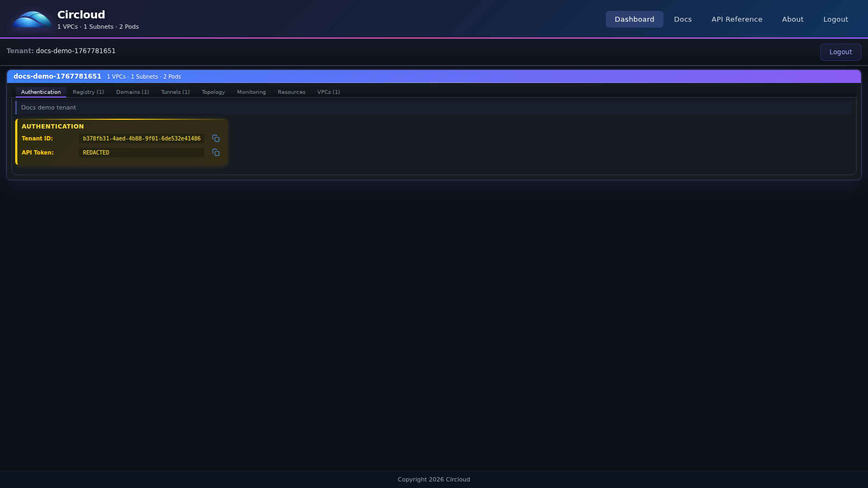Click the copy icon beside API Token
This screenshot has height=488, width=868.
click(215, 152)
